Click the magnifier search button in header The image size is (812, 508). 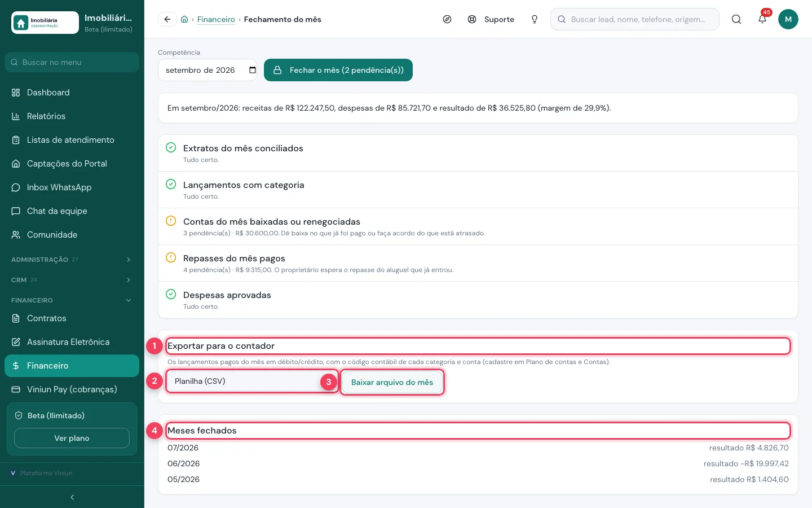pos(736,19)
